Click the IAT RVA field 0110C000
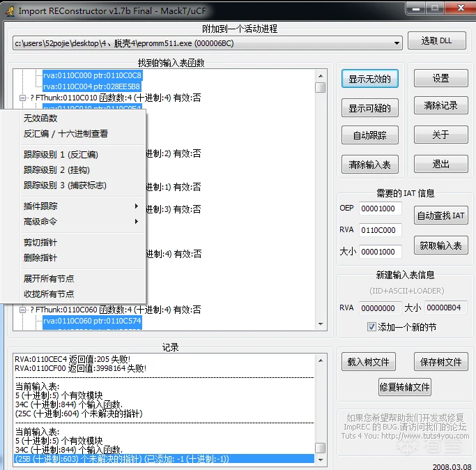This screenshot has width=476, height=470. tap(381, 230)
